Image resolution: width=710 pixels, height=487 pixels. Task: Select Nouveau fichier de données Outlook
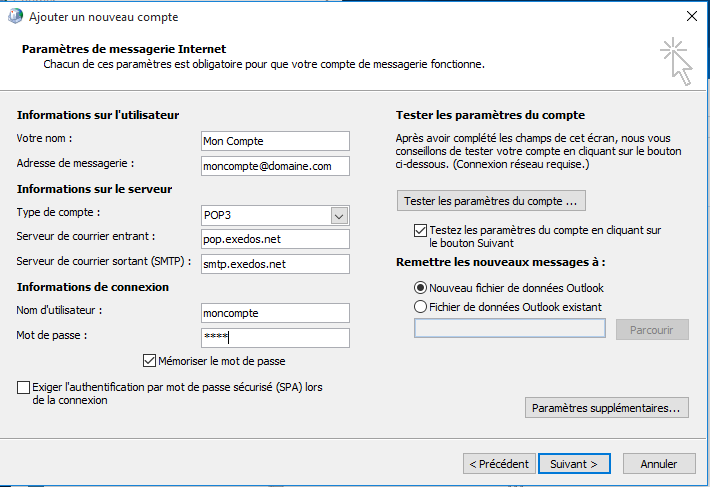pos(421,288)
